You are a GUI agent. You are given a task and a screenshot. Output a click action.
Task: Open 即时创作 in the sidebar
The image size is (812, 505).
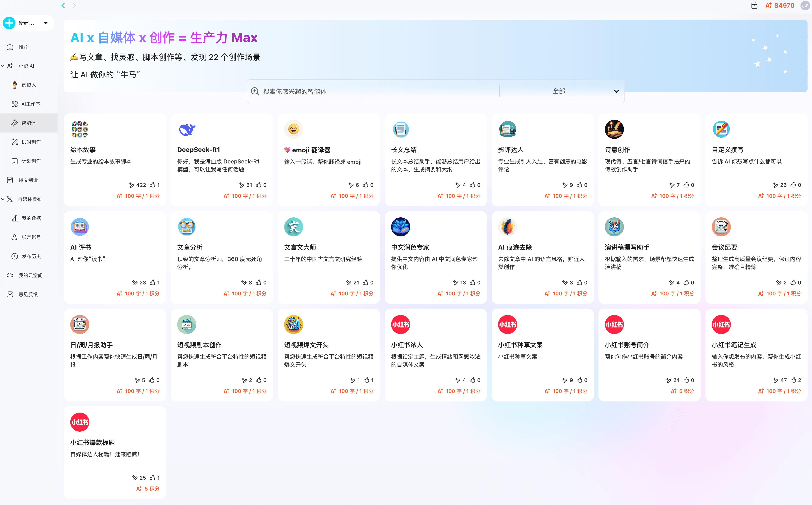point(31,142)
